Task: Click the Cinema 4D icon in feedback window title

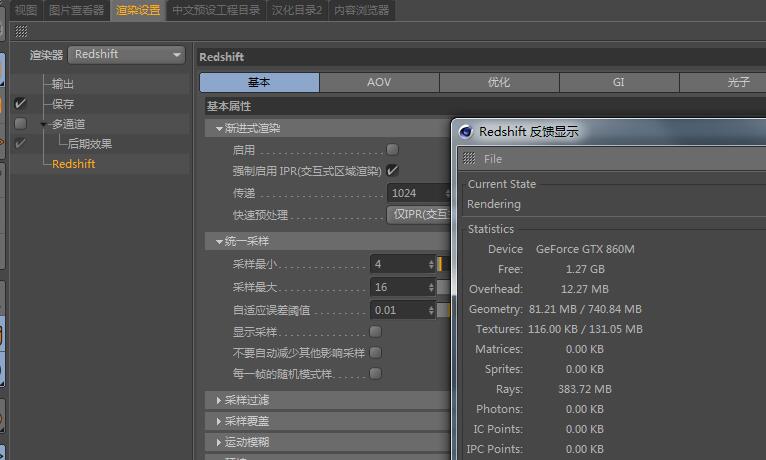Action: coord(465,131)
